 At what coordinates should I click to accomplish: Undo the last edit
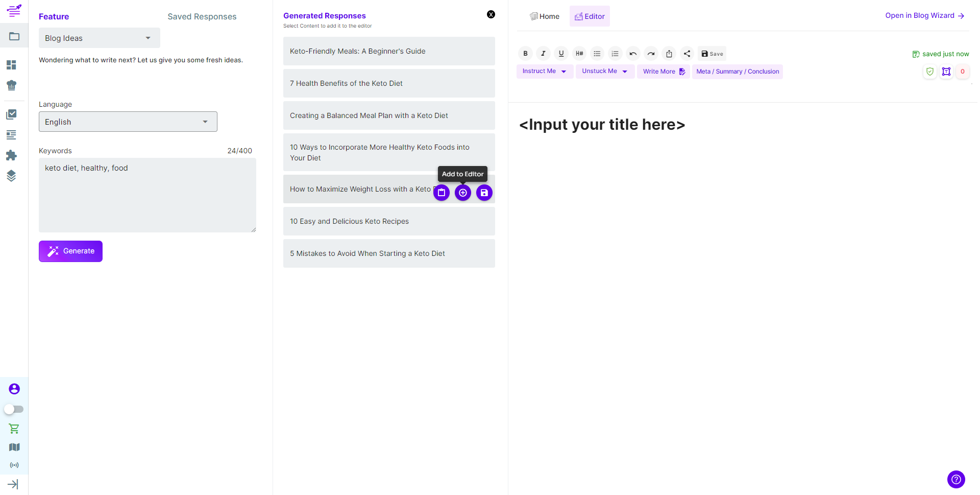coord(633,53)
